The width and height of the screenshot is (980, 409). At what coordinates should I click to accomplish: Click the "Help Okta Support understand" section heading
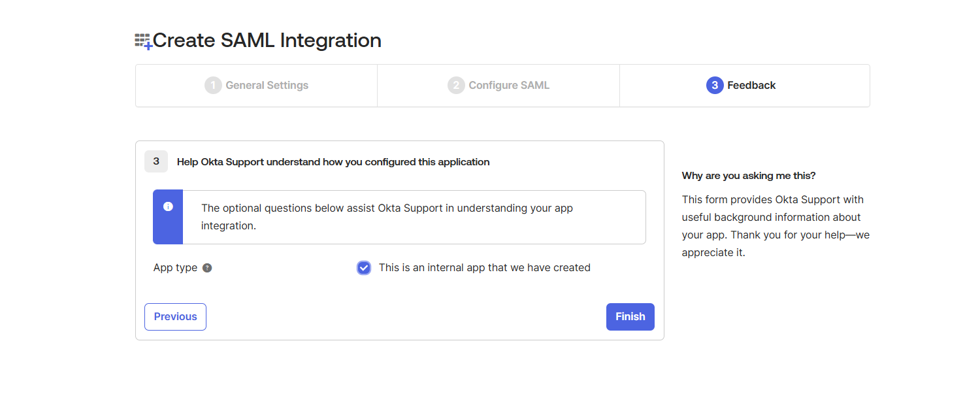point(333,162)
